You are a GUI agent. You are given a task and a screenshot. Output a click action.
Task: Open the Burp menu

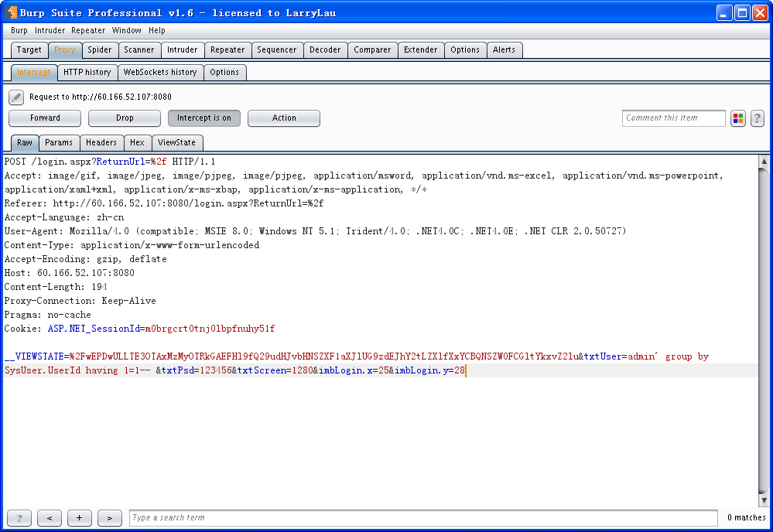tap(19, 30)
